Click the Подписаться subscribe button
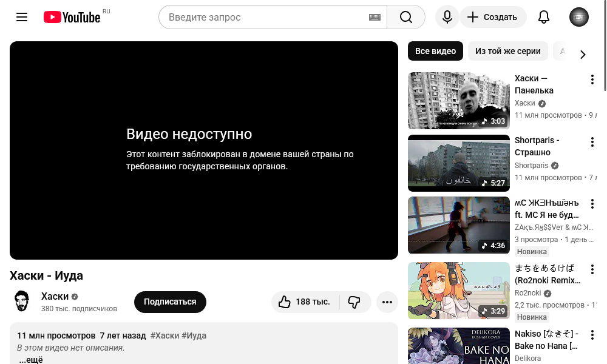607x364 pixels. pos(170,302)
